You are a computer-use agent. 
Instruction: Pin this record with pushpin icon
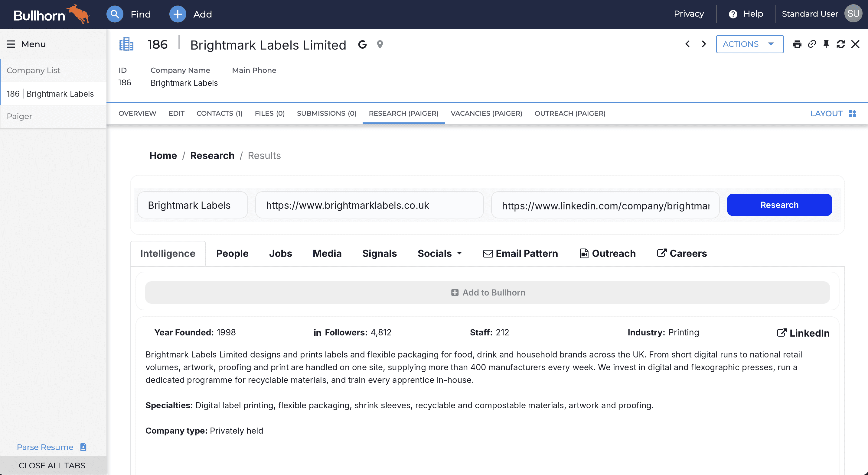coord(826,44)
